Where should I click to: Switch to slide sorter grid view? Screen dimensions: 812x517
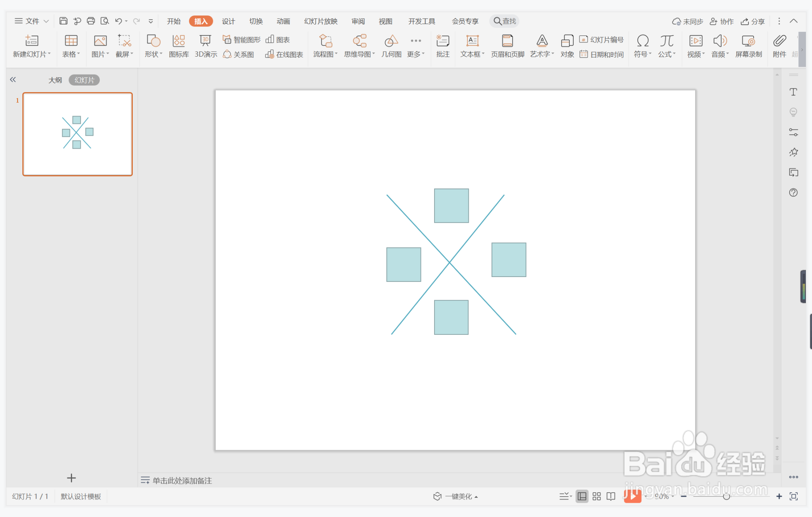click(597, 496)
